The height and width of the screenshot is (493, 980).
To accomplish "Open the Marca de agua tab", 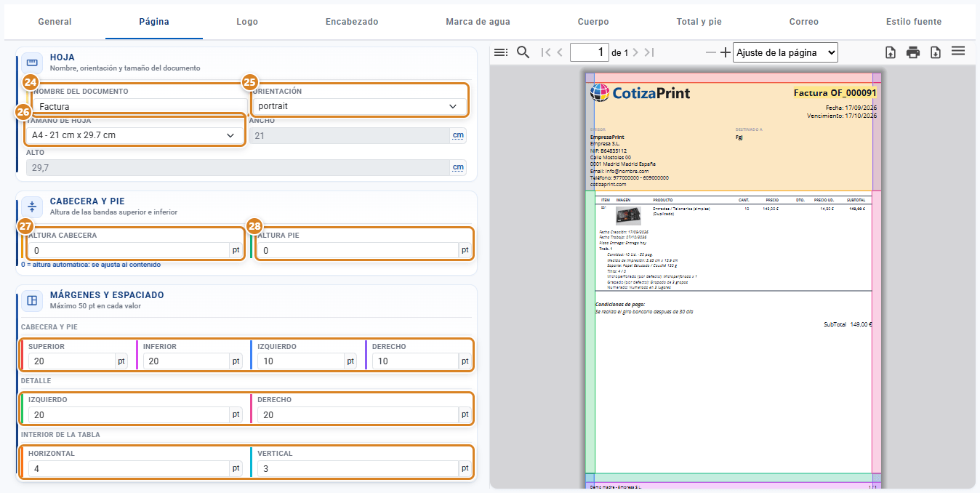I will point(478,22).
